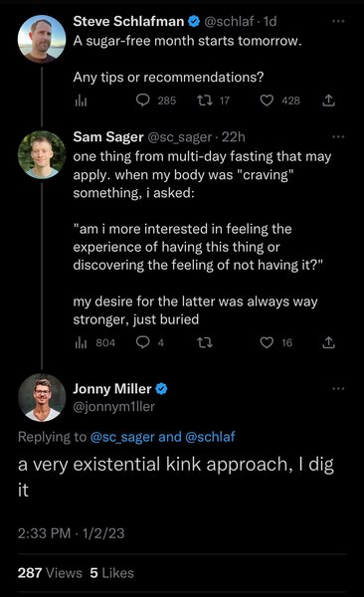Open more options on Steve Schlafman's tweet
The height and width of the screenshot is (597, 364).
click(x=338, y=21)
